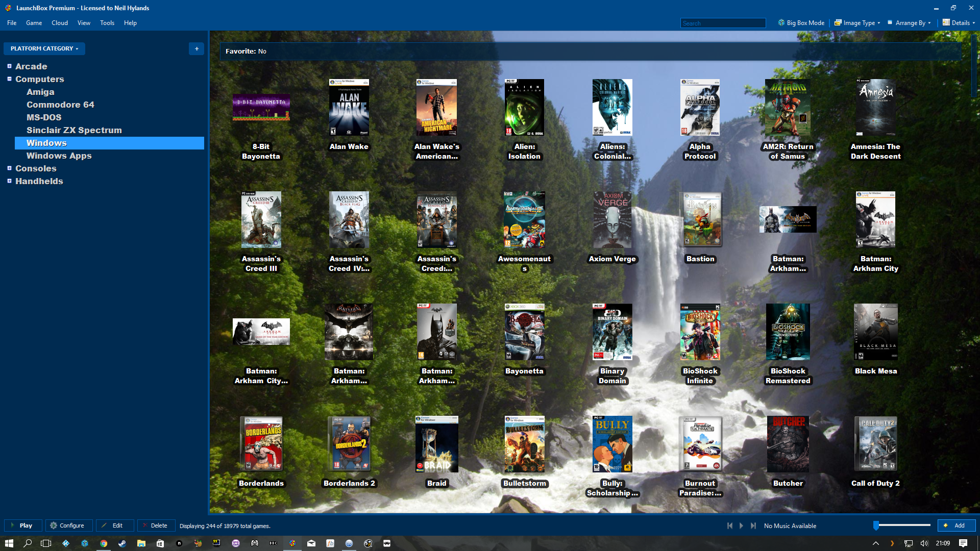
Task: Open the Arrange By dropdown
Action: coord(909,23)
